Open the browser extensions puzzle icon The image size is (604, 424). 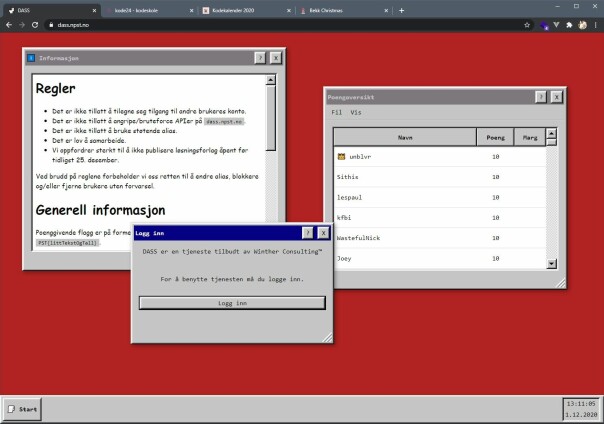point(569,25)
